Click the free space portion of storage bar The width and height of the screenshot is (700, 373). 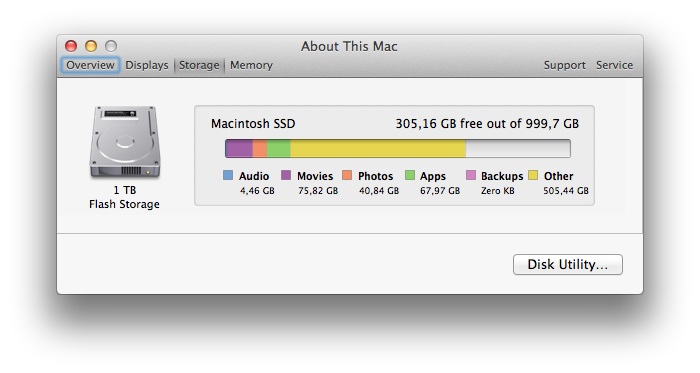point(518,149)
